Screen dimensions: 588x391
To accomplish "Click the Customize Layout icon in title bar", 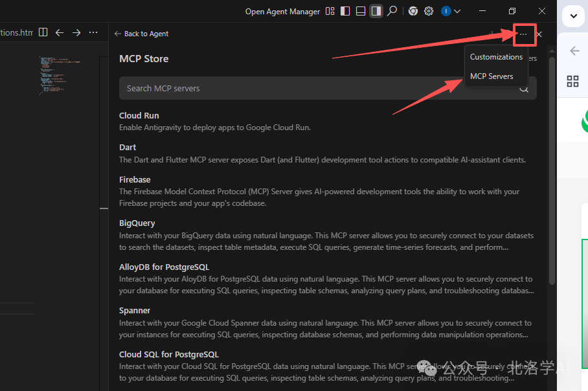I will pos(330,11).
